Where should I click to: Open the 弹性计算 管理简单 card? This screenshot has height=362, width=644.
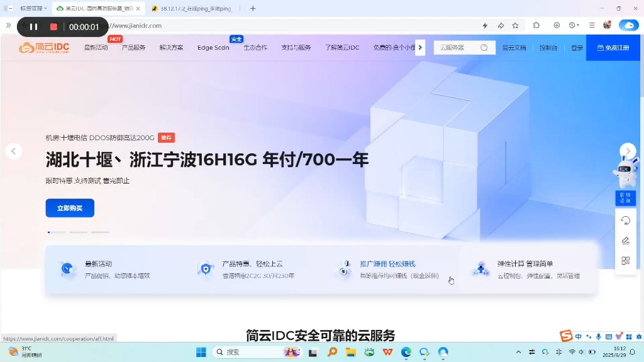pyautogui.click(x=528, y=269)
